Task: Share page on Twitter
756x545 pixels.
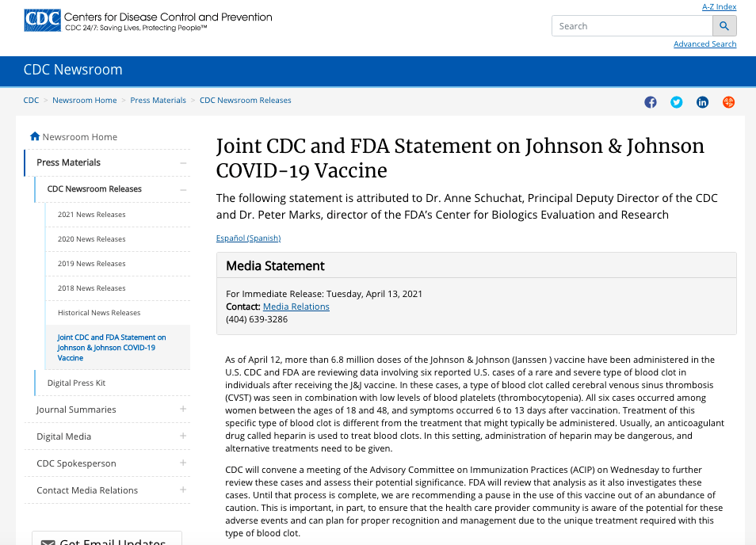Action: tap(677, 102)
